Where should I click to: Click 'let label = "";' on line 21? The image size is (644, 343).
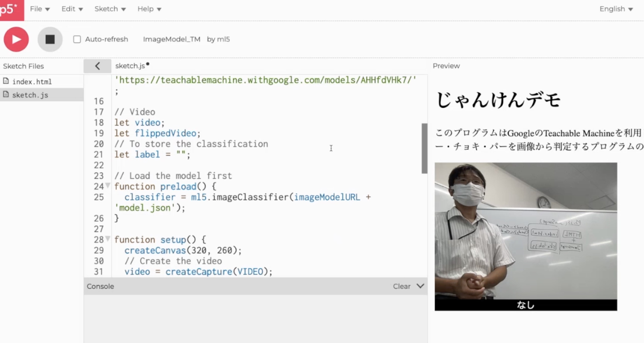click(x=152, y=155)
